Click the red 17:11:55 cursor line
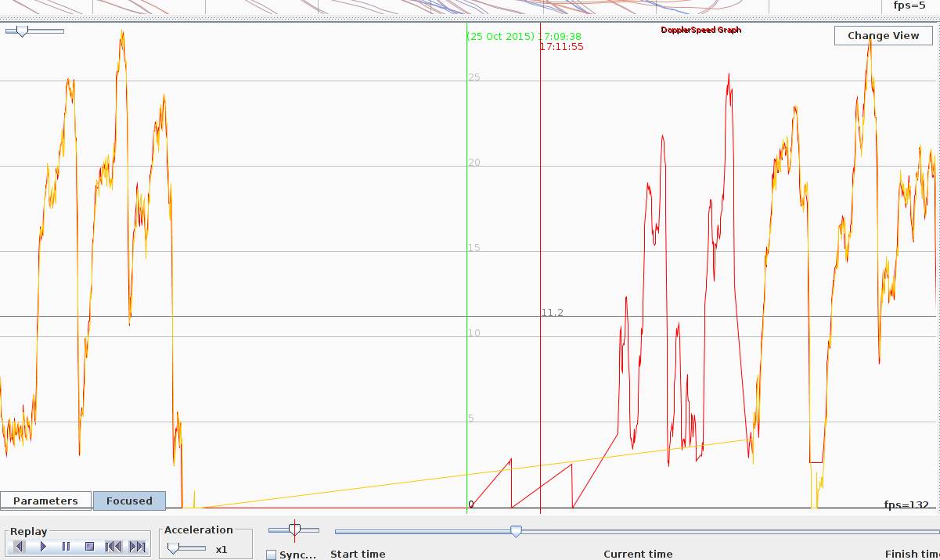The height and width of the screenshot is (560, 940). pos(540,196)
